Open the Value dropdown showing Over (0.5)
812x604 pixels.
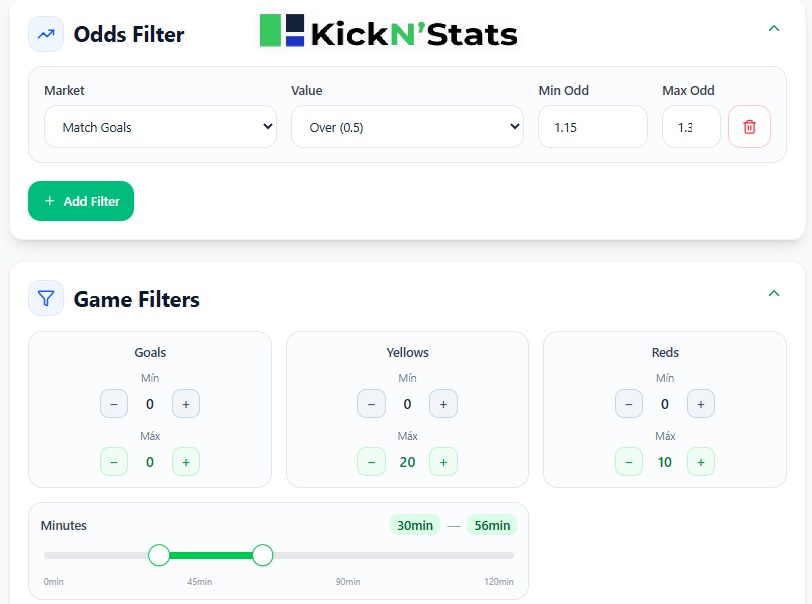click(x=407, y=126)
